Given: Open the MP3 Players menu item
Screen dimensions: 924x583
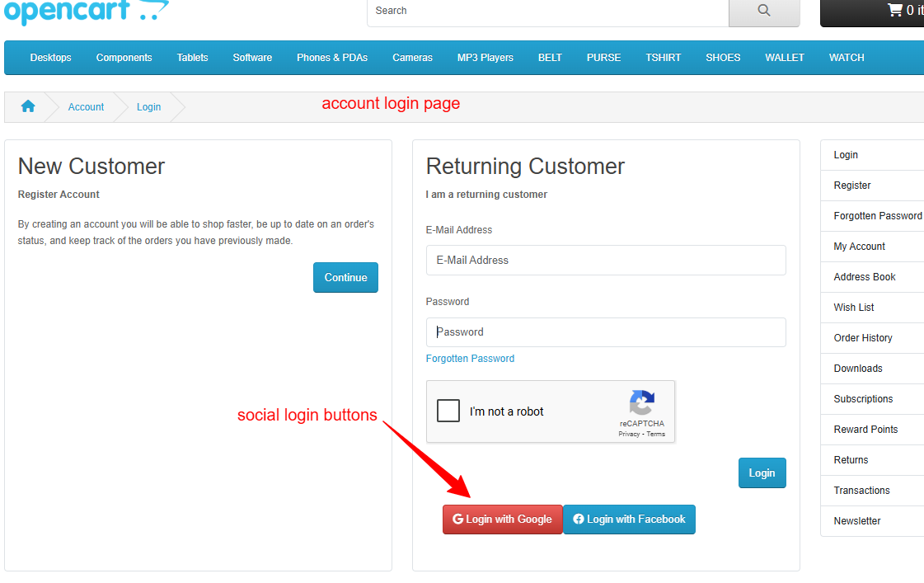Looking at the screenshot, I should [x=485, y=58].
